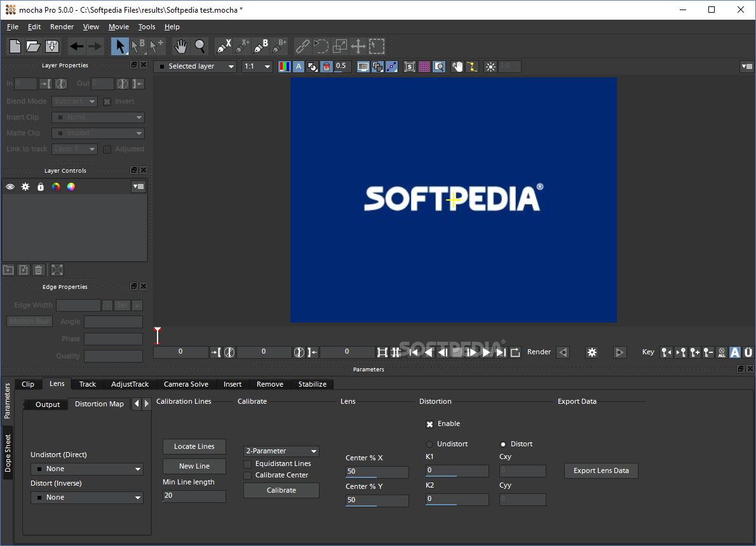
Task: Click the layer gear cog icon in Layer Controls
Action: [25, 187]
